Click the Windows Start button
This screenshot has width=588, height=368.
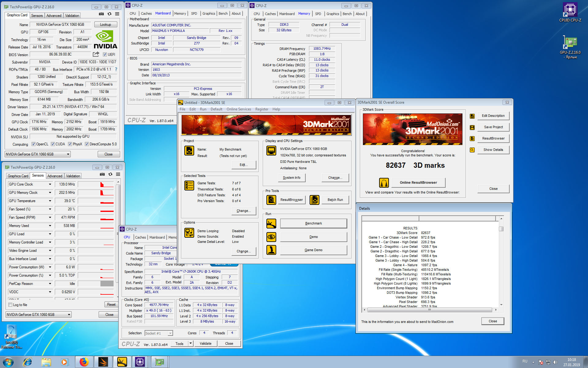point(8,362)
